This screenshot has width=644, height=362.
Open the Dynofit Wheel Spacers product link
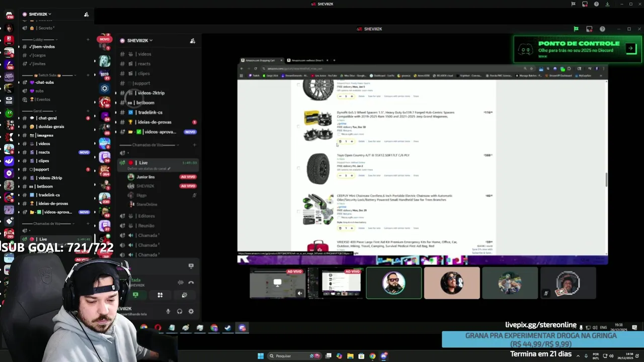pos(395,114)
